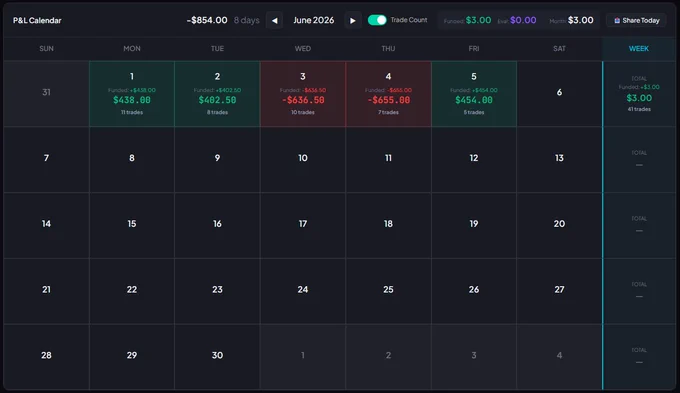Click the Month $3.00 summary value

[581, 20]
